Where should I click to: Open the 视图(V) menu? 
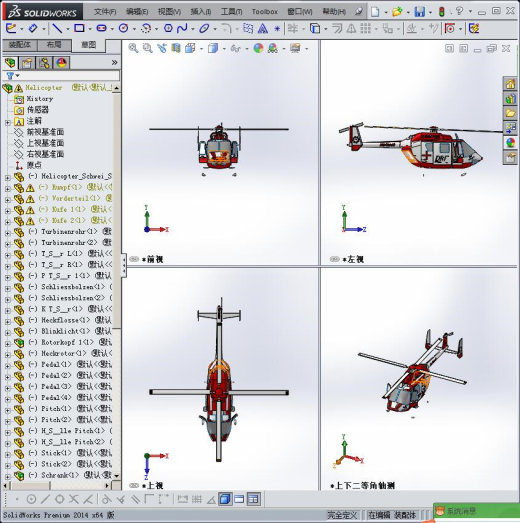[169, 12]
